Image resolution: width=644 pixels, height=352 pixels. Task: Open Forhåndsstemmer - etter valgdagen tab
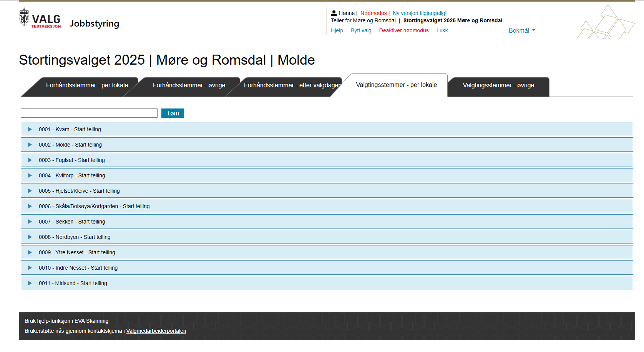292,85
